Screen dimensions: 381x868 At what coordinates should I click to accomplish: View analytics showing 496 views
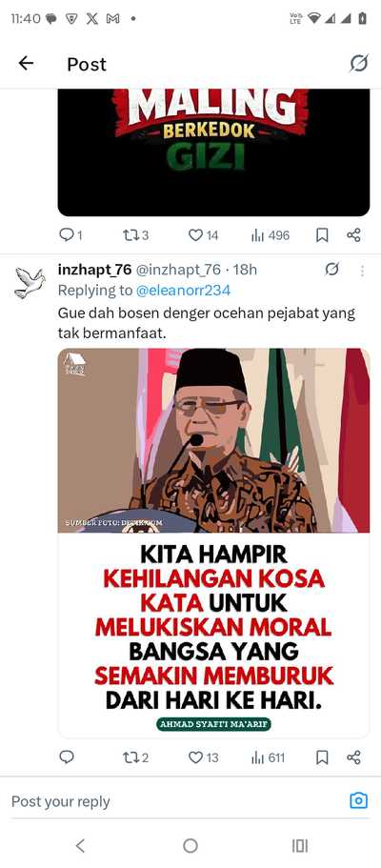click(271, 235)
